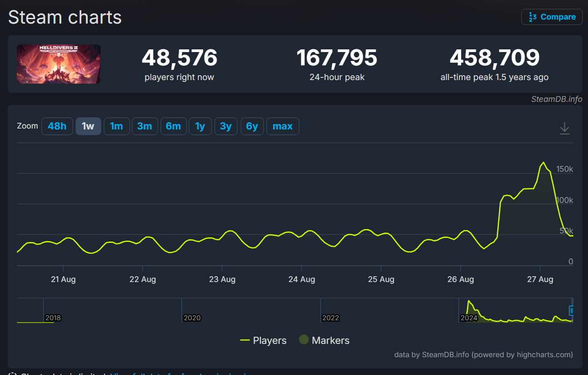Viewport: 588px width, 375px height.
Task: Click the 27 Aug axis label
Action: coord(540,279)
